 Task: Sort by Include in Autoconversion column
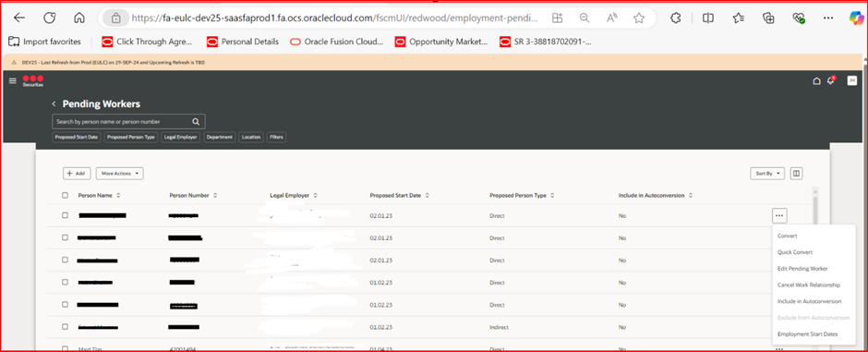pos(691,195)
